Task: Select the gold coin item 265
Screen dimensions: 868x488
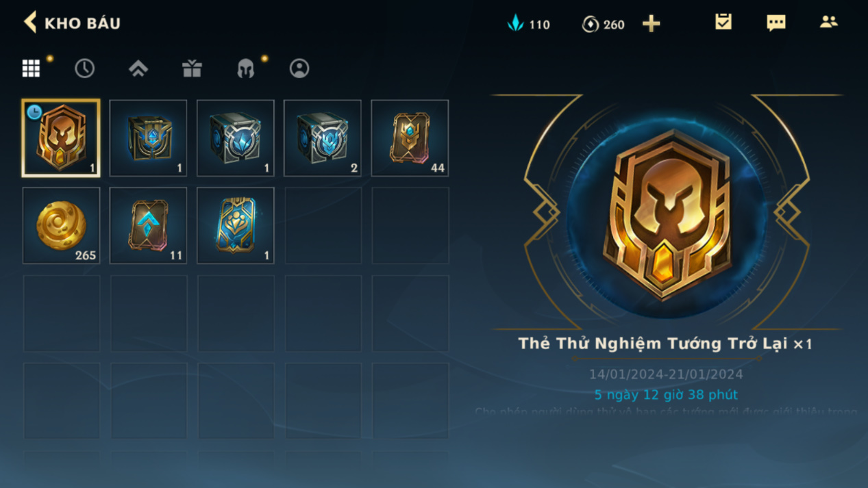Action: [x=61, y=225]
